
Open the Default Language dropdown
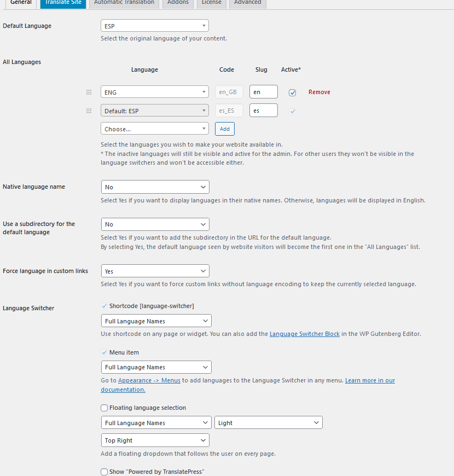pyautogui.click(x=155, y=26)
